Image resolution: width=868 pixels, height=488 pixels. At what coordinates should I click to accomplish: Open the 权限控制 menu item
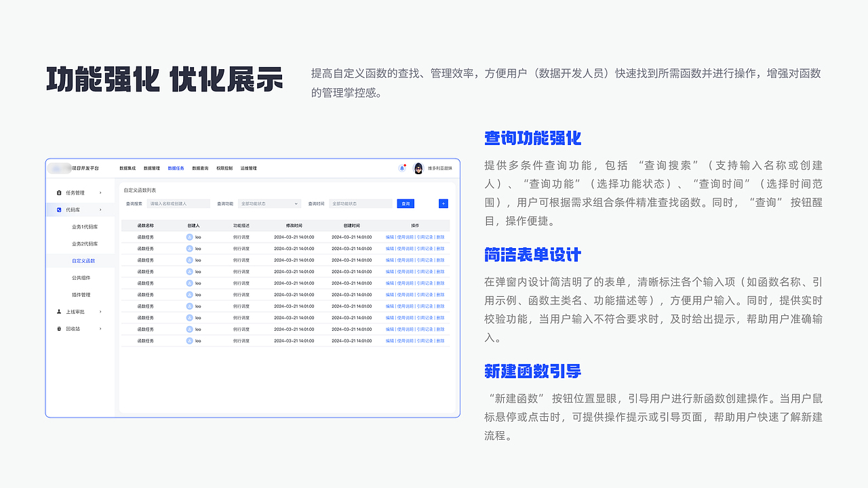click(x=224, y=168)
